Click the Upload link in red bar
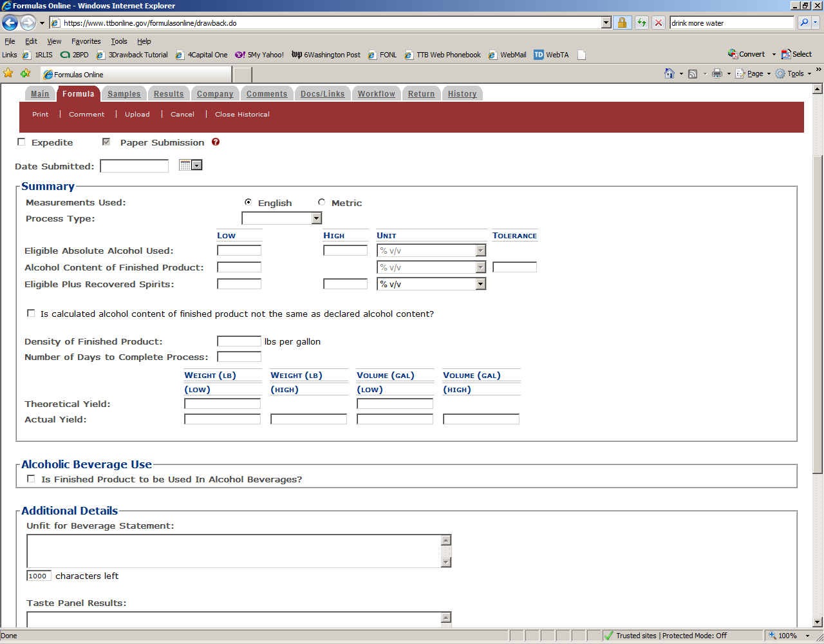The width and height of the screenshot is (824, 644). [137, 115]
